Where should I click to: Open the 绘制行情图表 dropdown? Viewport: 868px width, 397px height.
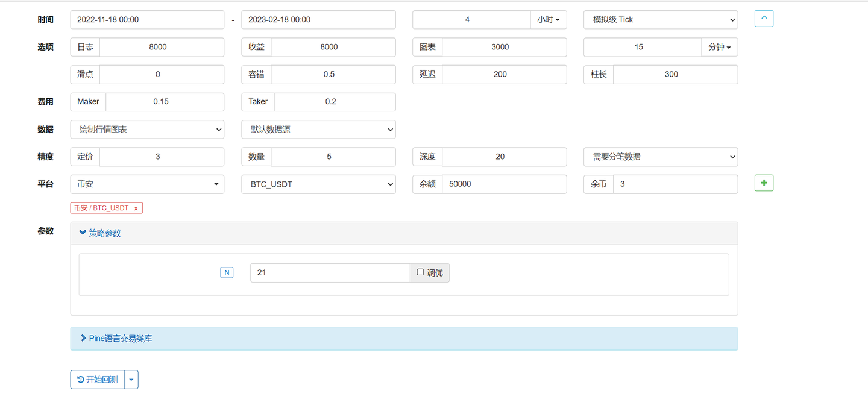point(147,129)
